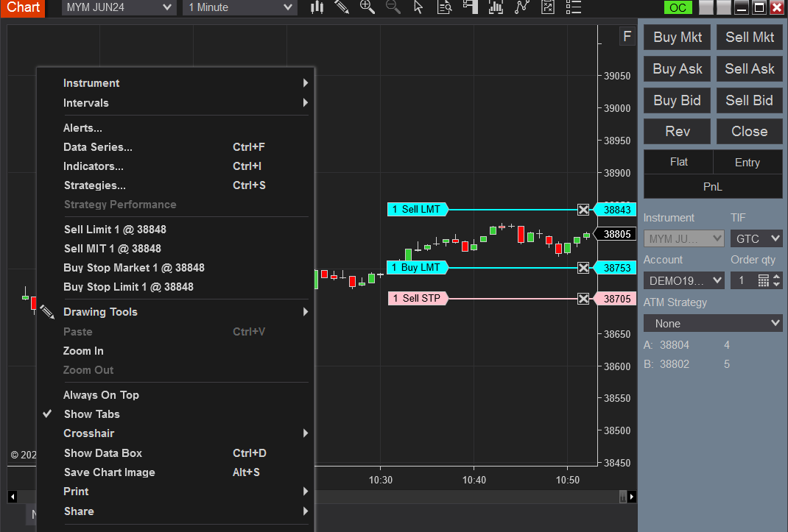Viewport: 788px width, 532px height.
Task: Open the strategies icon in toolbar
Action: point(548,7)
